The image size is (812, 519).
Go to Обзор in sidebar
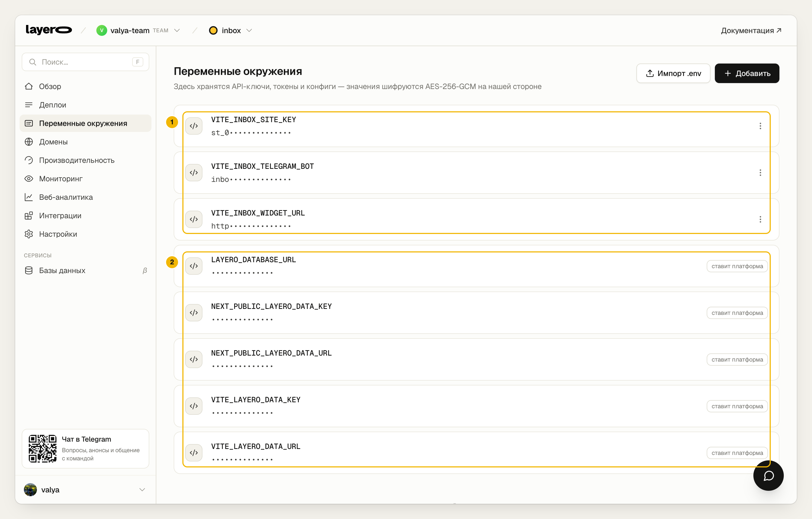pos(85,86)
